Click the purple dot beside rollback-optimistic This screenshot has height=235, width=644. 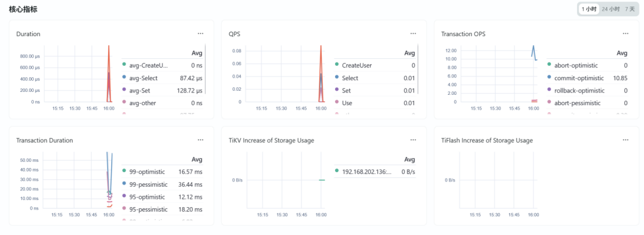550,90
